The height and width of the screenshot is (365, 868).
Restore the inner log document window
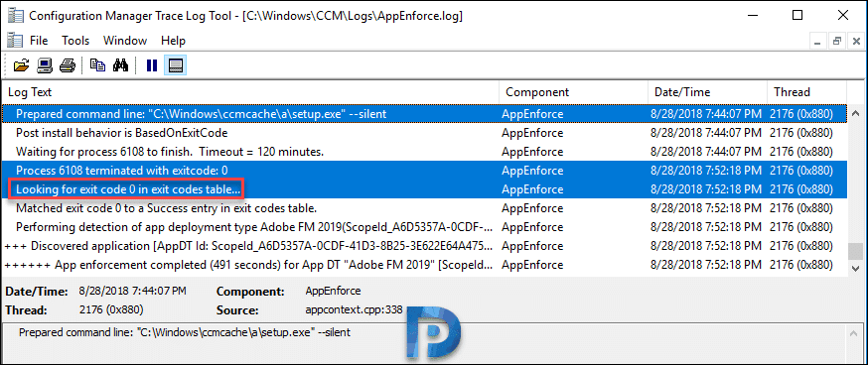[x=837, y=41]
